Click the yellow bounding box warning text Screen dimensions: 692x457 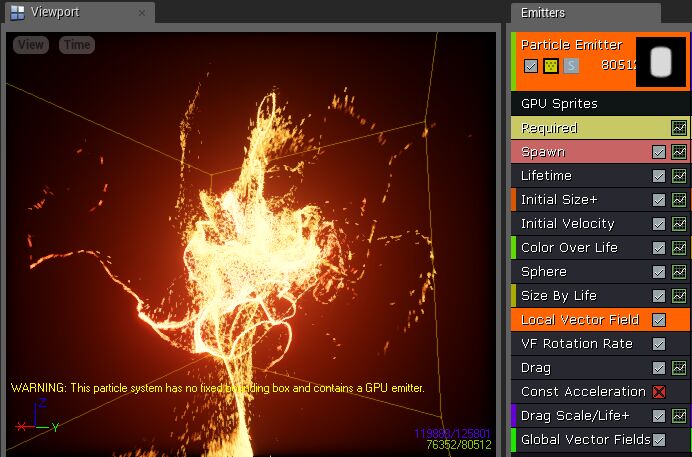[x=218, y=388]
